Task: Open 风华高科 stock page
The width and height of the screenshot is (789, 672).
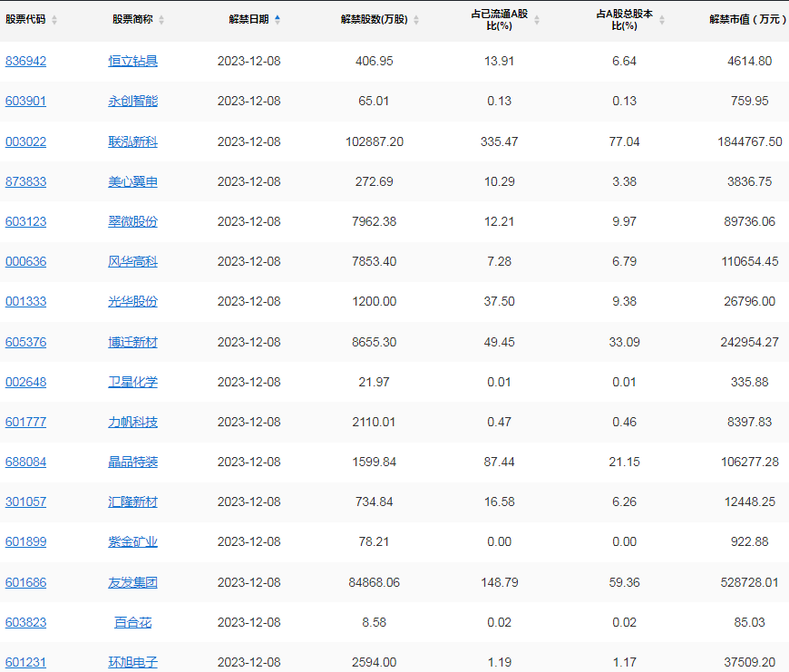Action: pyautogui.click(x=132, y=261)
